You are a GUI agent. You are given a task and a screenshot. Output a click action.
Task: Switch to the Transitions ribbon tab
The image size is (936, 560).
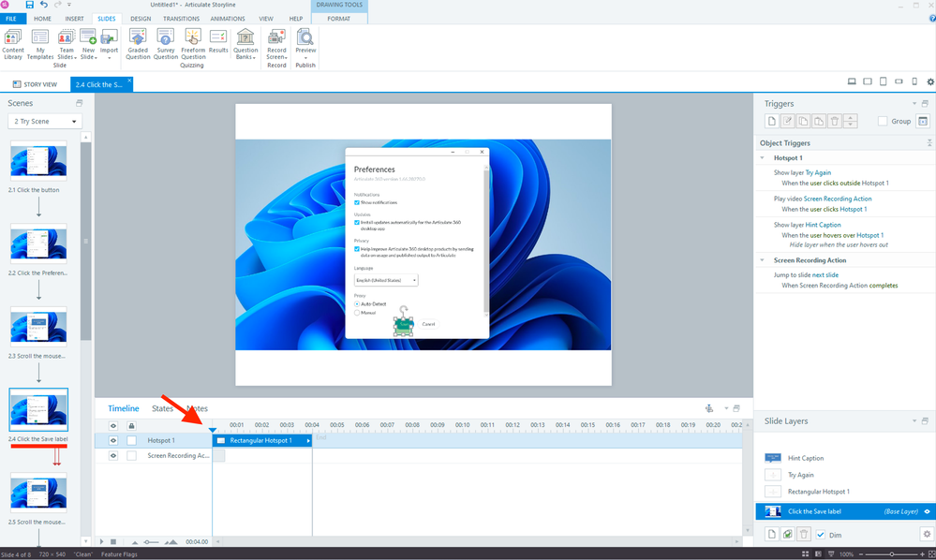[181, 19]
